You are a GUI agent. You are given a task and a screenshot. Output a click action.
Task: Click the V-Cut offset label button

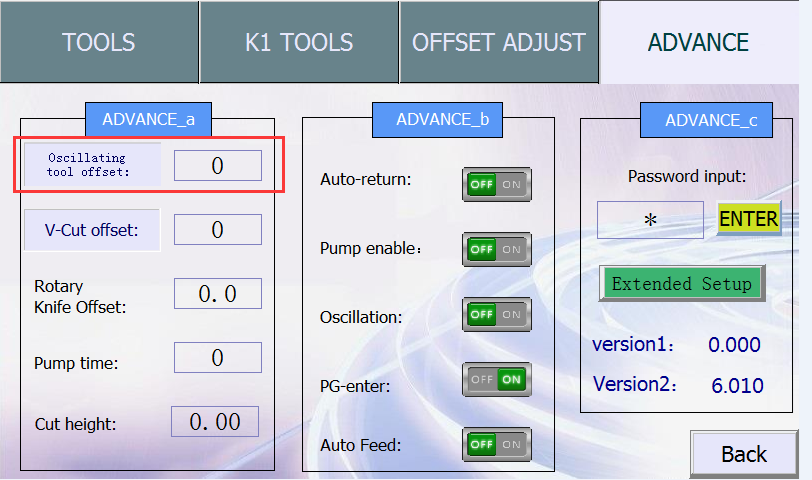click(x=91, y=231)
